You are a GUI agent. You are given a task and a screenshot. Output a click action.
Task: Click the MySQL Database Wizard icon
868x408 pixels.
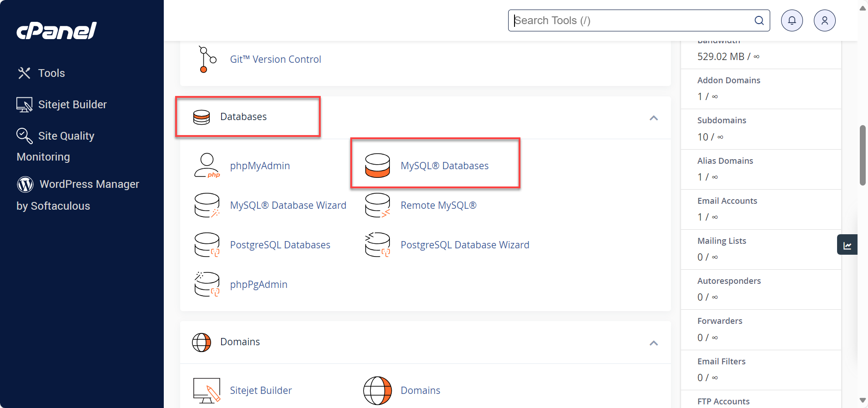pyautogui.click(x=207, y=205)
